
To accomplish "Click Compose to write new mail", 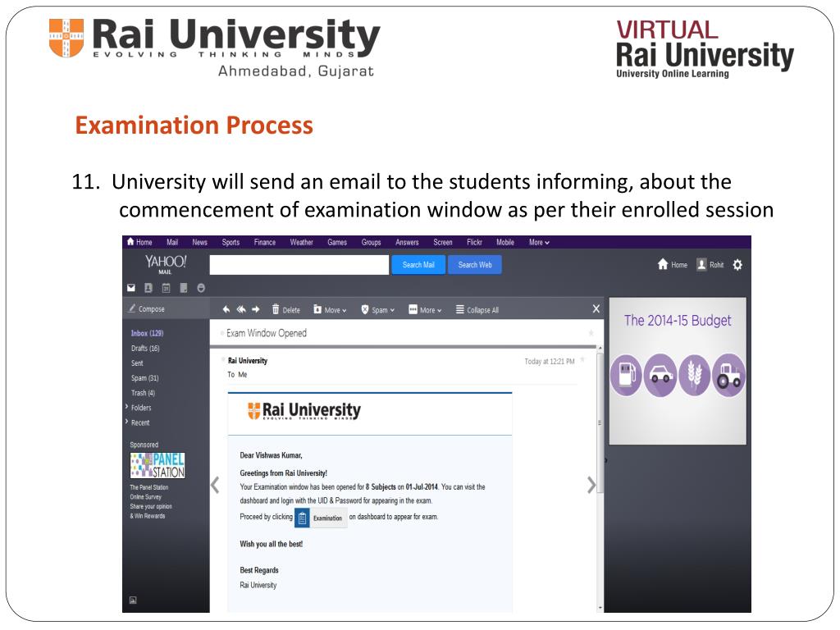I will click(146, 309).
